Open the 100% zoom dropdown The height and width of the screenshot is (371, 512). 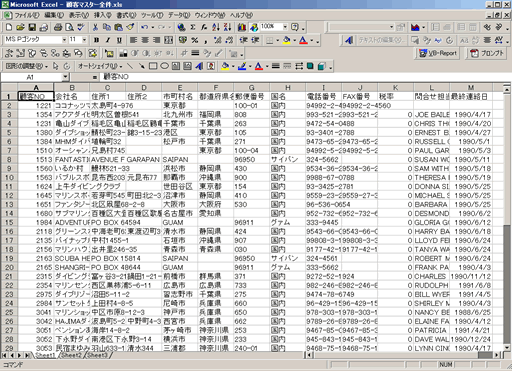[285, 27]
